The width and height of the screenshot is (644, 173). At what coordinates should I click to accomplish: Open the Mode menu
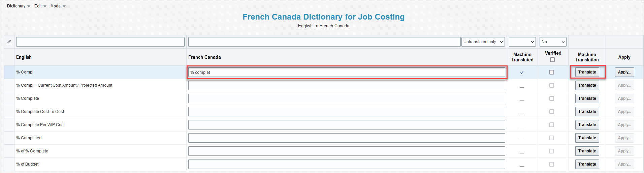[x=58, y=6]
